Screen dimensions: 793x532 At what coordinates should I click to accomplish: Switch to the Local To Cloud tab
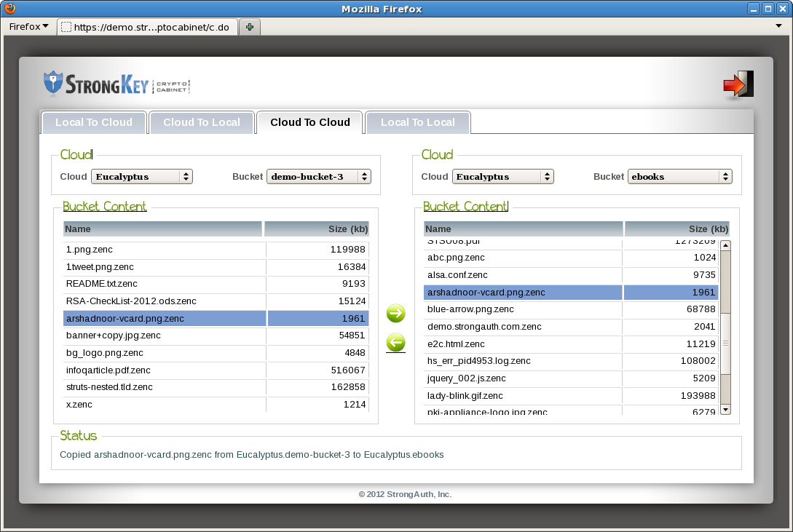coord(94,122)
